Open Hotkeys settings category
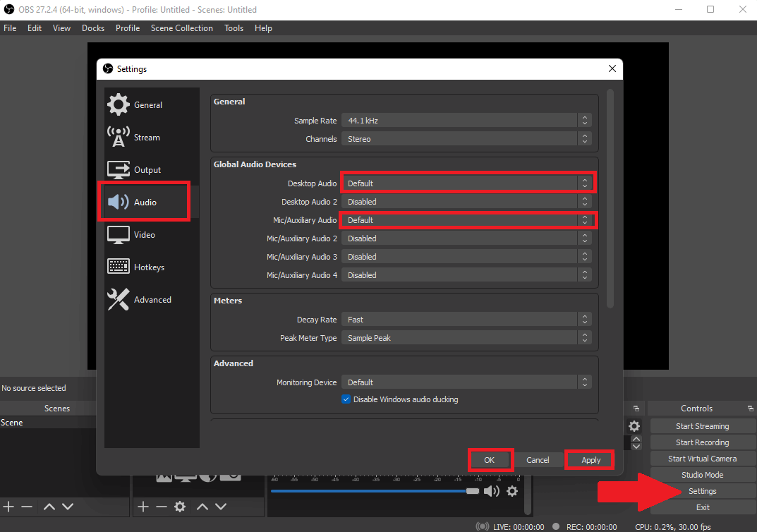 click(x=152, y=267)
